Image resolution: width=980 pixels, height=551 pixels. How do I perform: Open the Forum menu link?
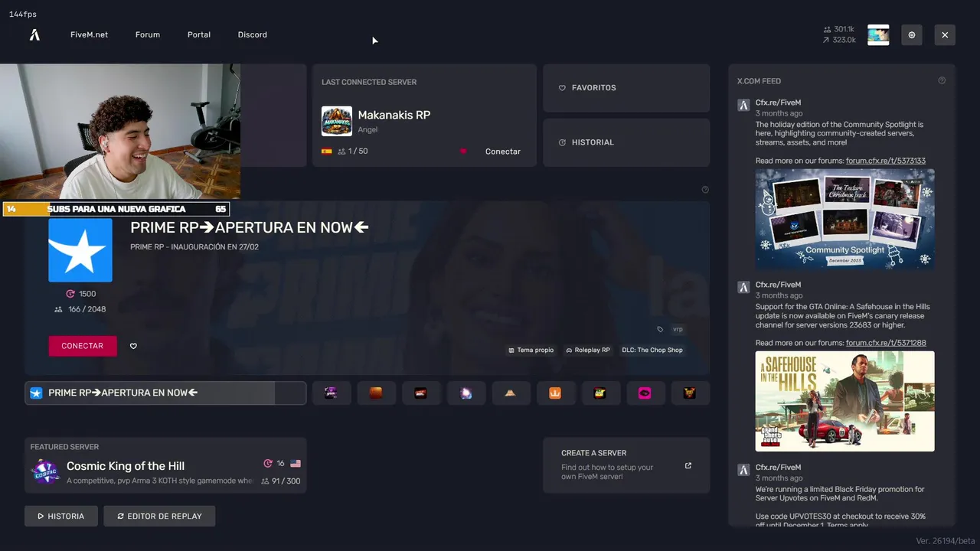coord(148,34)
